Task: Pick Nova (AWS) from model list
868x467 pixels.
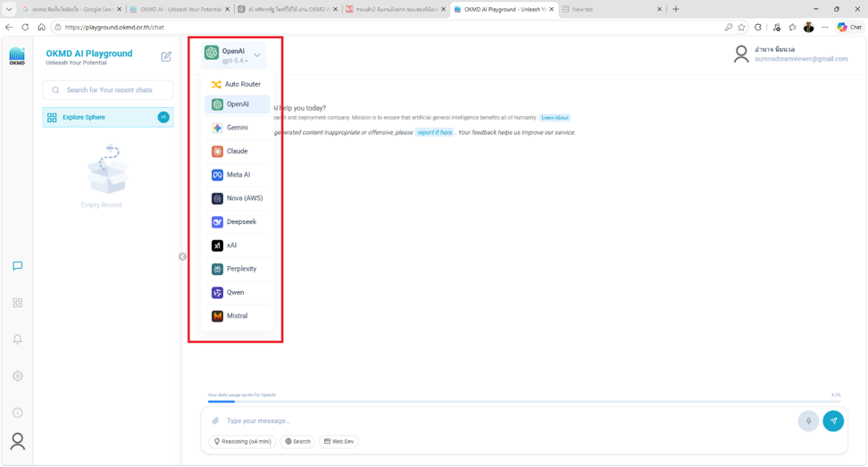Action: click(237, 198)
